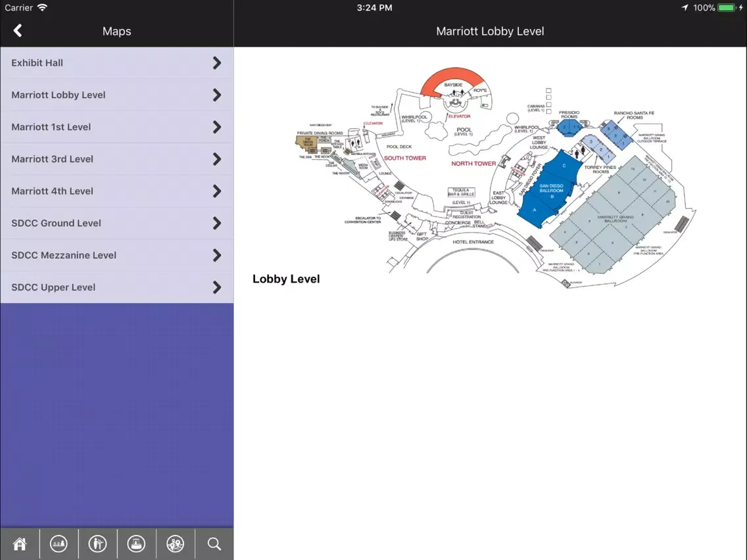Tap the Rancho Santa Fe Rooms area
The width and height of the screenshot is (747, 560).
(x=616, y=135)
